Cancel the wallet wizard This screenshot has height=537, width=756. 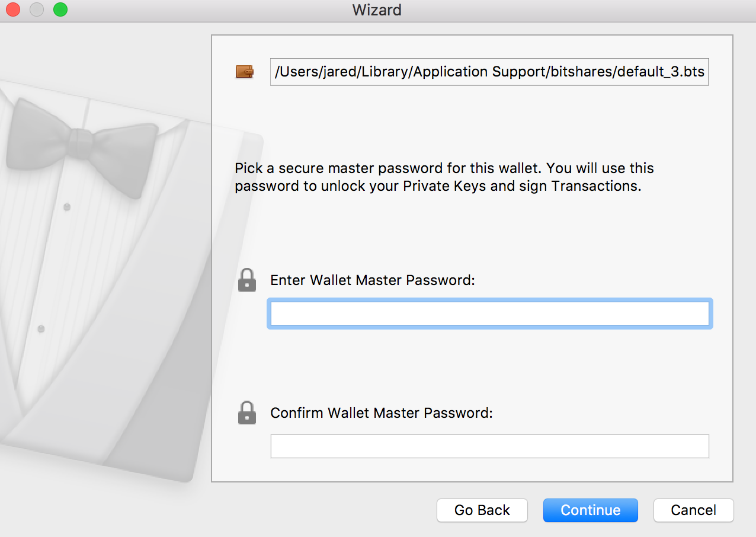click(x=694, y=510)
